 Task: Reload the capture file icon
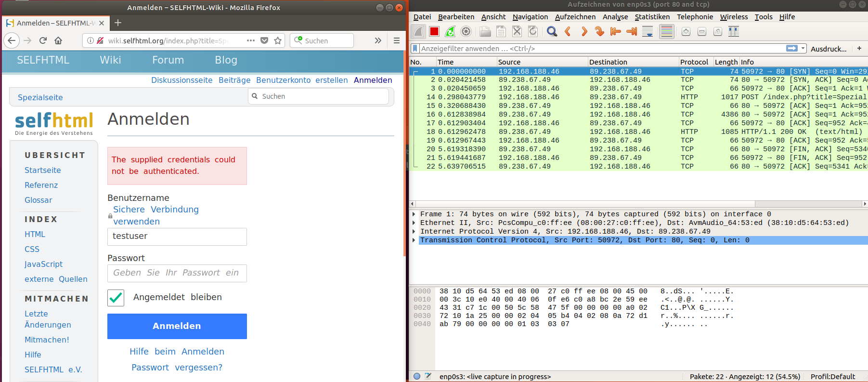[x=533, y=32]
